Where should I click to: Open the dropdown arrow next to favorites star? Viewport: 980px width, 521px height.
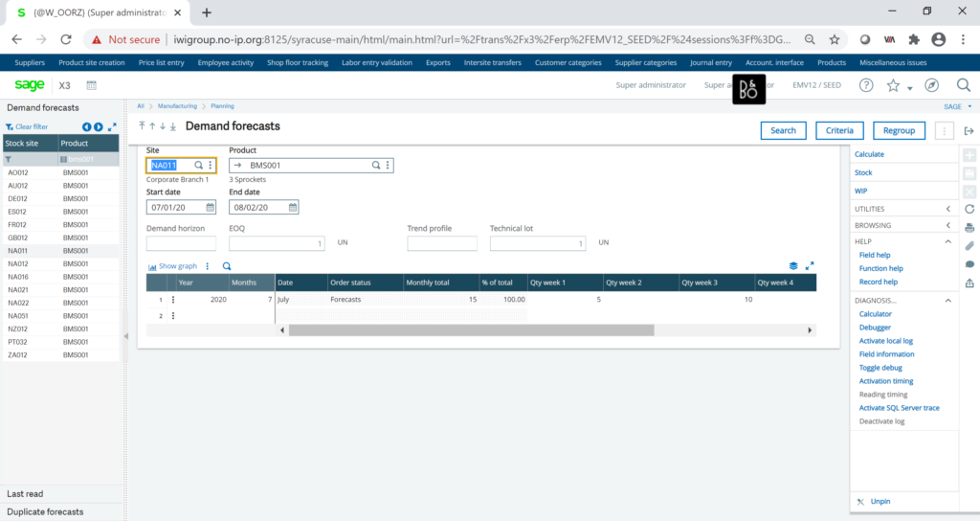pyautogui.click(x=910, y=88)
